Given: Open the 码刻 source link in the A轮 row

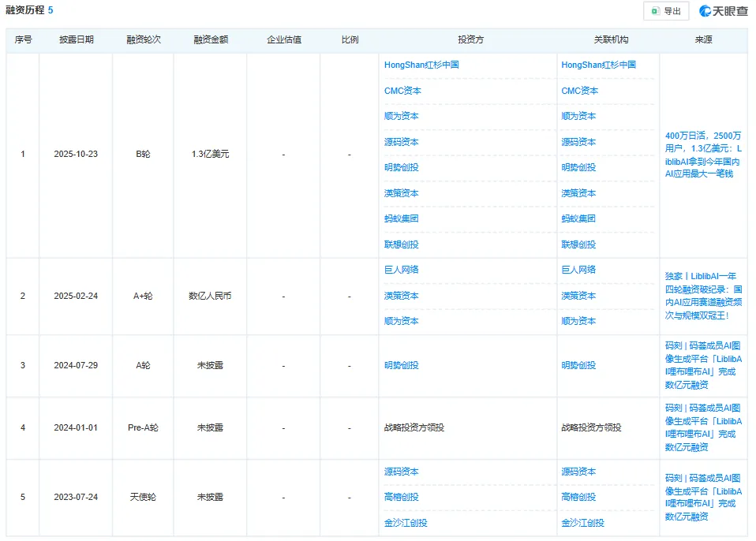Looking at the screenshot, I should [x=703, y=365].
